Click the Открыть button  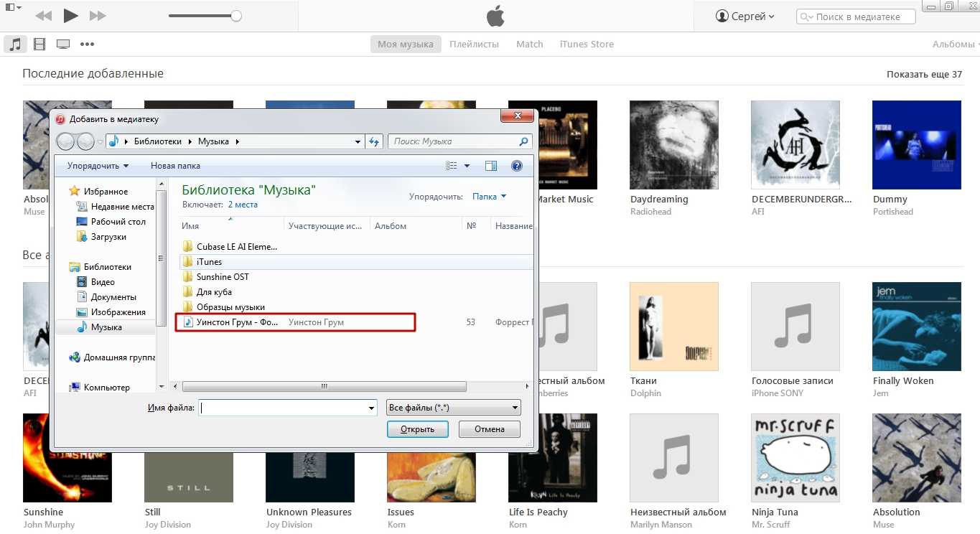tap(417, 429)
